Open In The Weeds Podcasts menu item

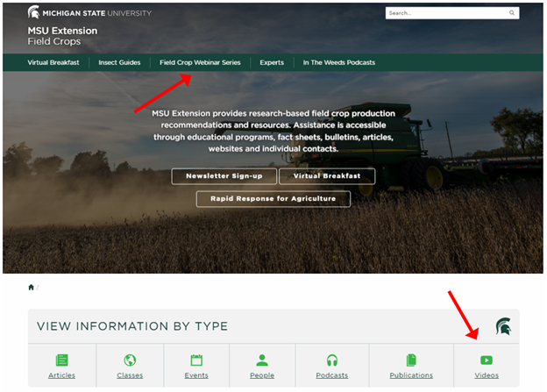click(x=338, y=63)
